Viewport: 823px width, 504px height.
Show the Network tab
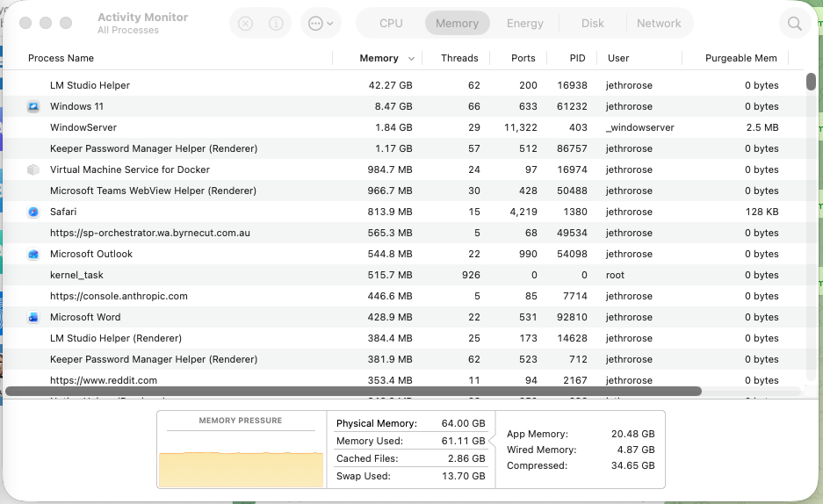click(x=659, y=24)
